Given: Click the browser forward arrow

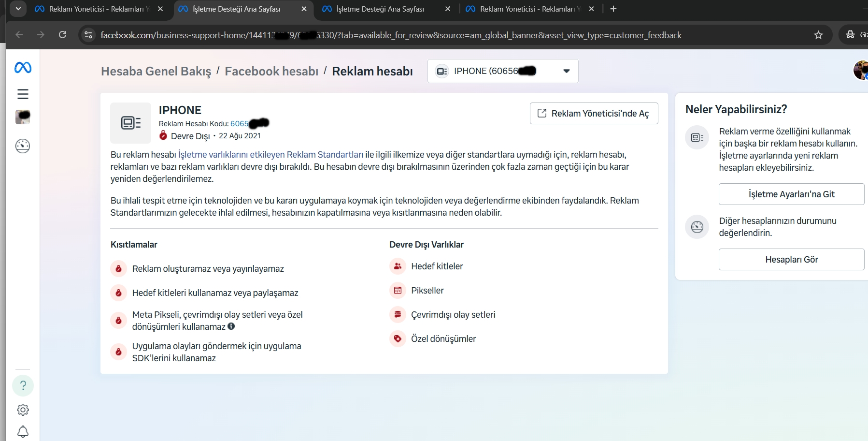Looking at the screenshot, I should (x=41, y=35).
